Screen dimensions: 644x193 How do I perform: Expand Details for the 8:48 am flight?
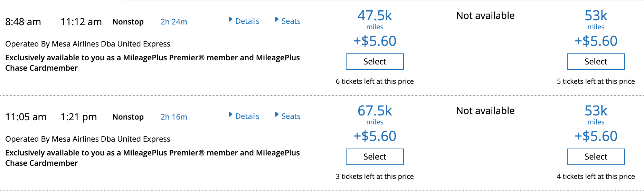247,21
